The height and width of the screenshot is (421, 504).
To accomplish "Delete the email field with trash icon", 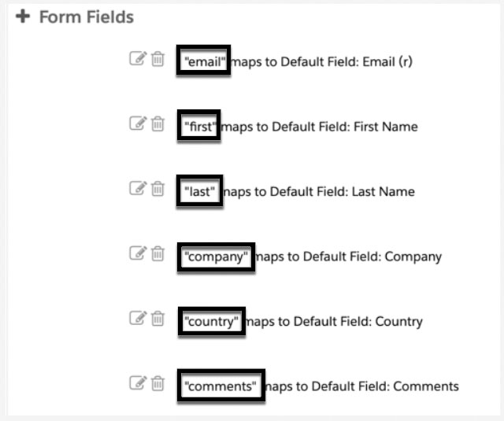I will (x=157, y=59).
